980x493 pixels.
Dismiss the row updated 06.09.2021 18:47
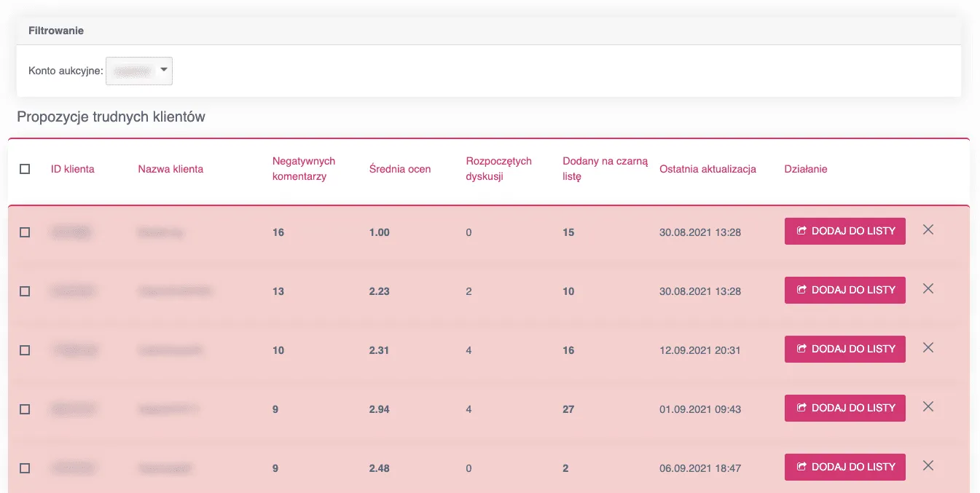pos(928,466)
